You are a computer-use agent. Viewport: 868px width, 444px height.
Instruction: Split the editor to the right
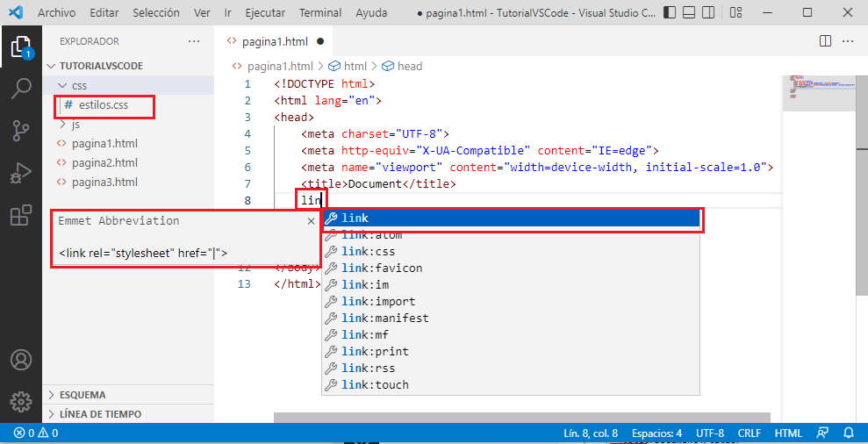click(x=825, y=41)
